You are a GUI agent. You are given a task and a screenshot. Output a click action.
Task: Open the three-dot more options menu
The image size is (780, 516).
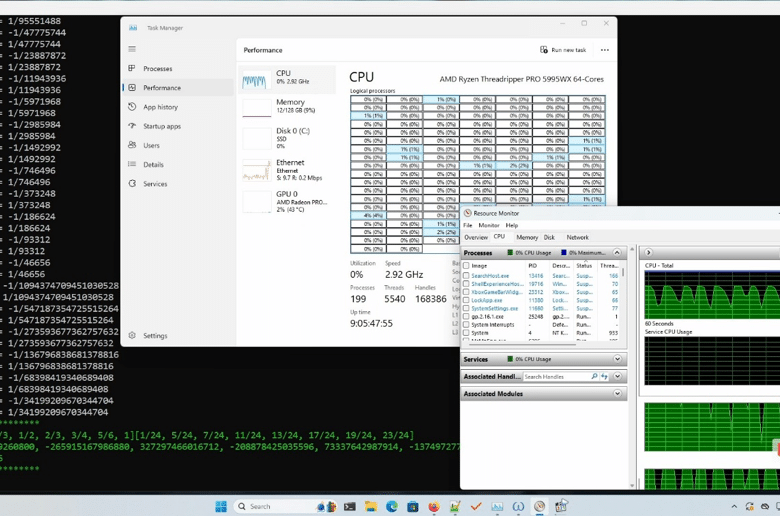605,50
